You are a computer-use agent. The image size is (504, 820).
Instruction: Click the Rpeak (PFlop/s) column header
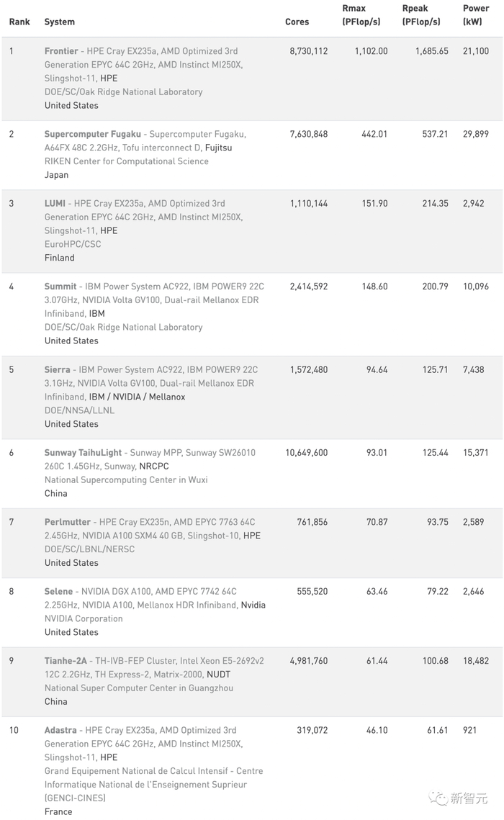point(421,15)
